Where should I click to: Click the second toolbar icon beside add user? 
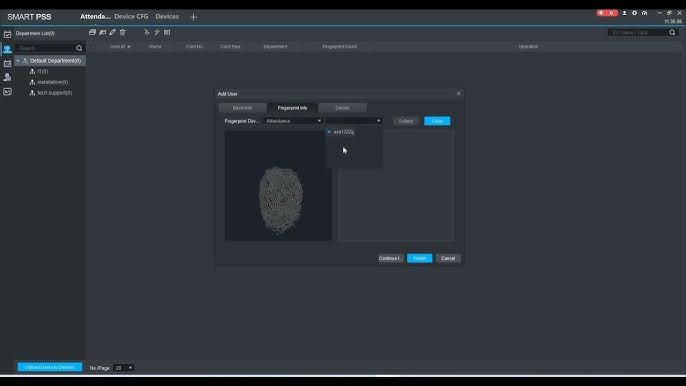point(103,32)
